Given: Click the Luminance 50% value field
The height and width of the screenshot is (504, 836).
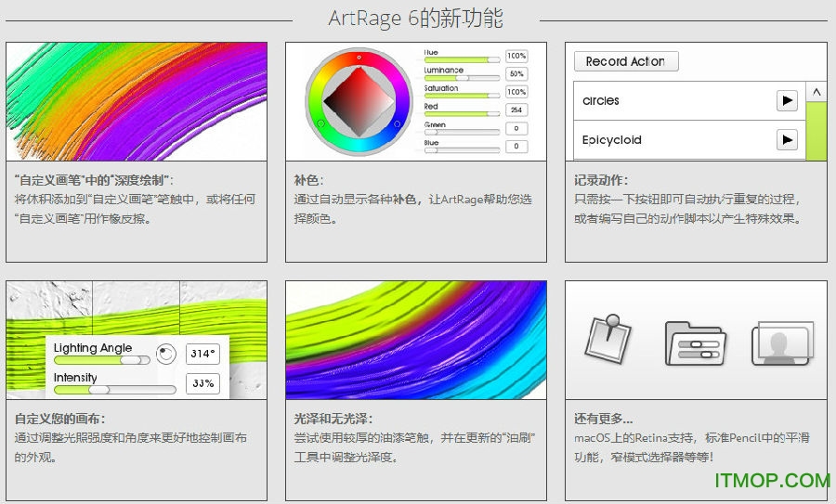Looking at the screenshot, I should click(x=516, y=74).
